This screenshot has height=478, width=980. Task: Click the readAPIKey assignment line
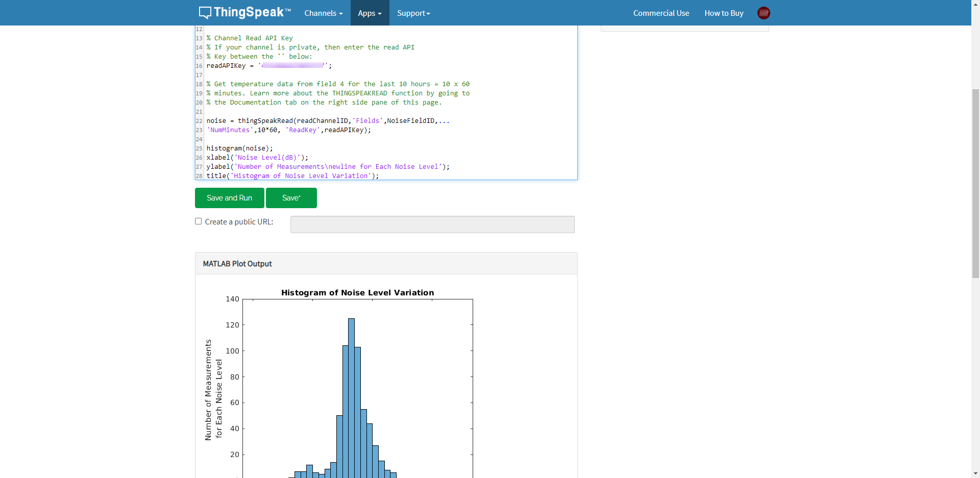pyautogui.click(x=269, y=66)
